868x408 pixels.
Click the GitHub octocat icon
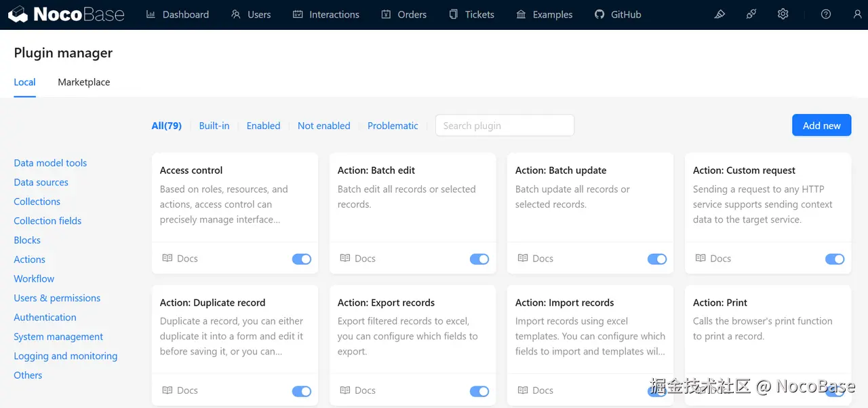click(x=599, y=14)
